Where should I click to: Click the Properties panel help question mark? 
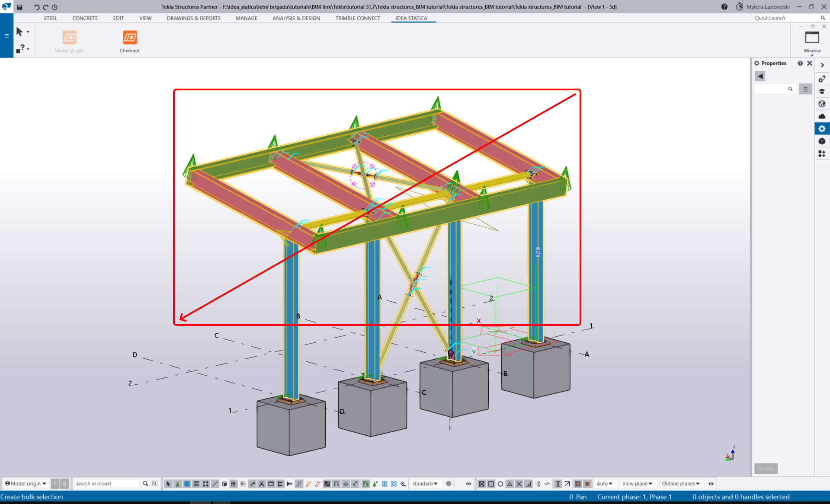click(800, 63)
